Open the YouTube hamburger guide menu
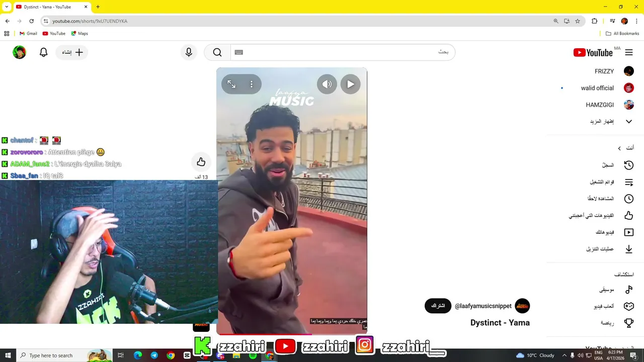The width and height of the screenshot is (644, 362). 629,52
